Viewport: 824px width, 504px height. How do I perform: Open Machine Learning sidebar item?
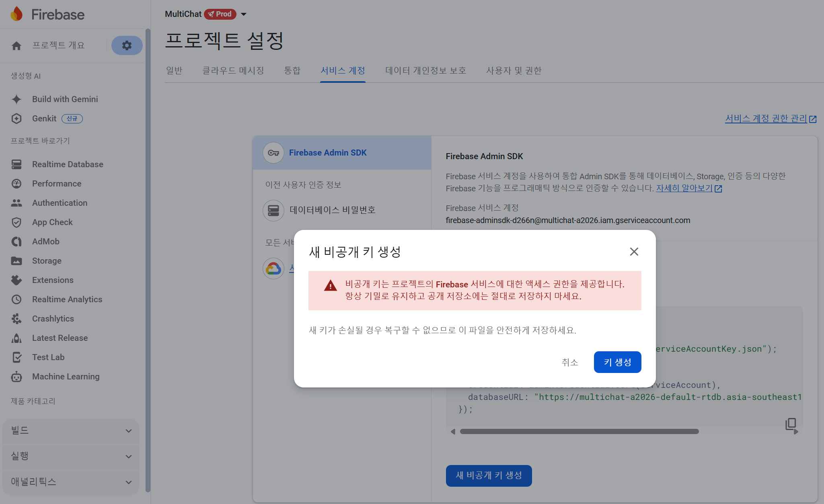[66, 377]
